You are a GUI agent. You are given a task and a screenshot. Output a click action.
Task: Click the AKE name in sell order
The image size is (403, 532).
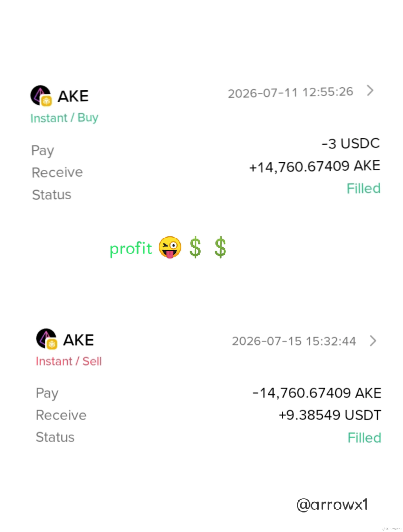click(78, 340)
